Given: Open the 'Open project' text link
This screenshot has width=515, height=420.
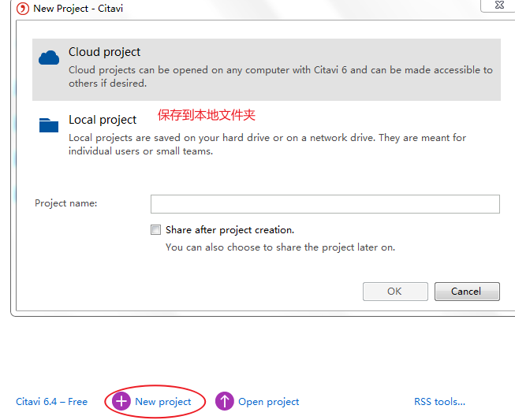Looking at the screenshot, I should [x=269, y=402].
